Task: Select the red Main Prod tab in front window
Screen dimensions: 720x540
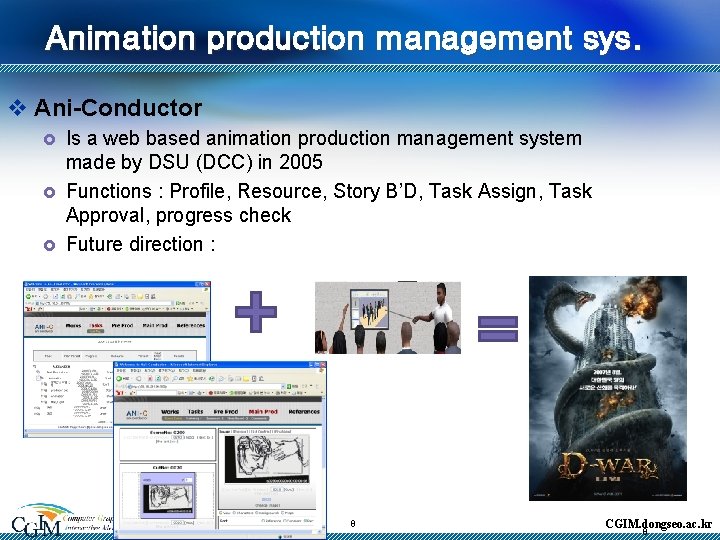Action: click(263, 411)
